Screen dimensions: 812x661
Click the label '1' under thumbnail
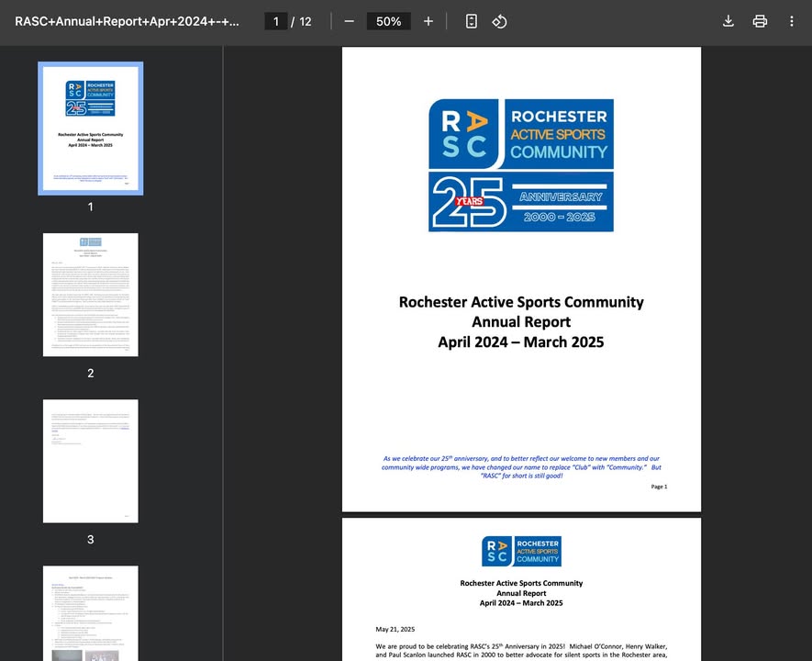point(91,207)
